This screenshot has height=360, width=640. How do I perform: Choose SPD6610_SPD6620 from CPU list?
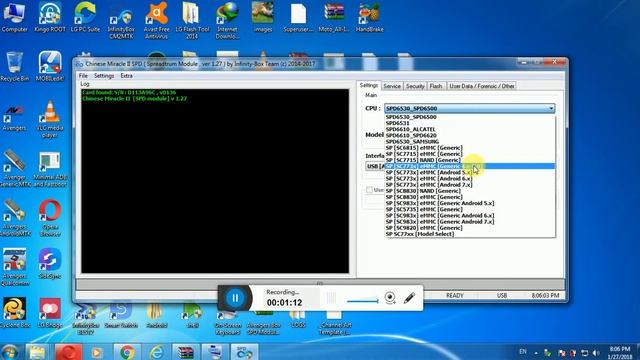click(x=469, y=136)
